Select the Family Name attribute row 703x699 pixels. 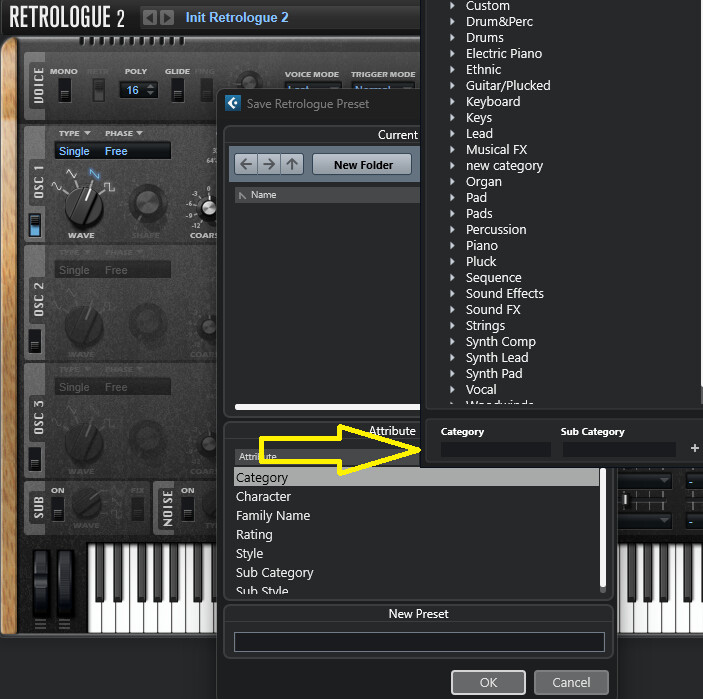click(x=417, y=516)
